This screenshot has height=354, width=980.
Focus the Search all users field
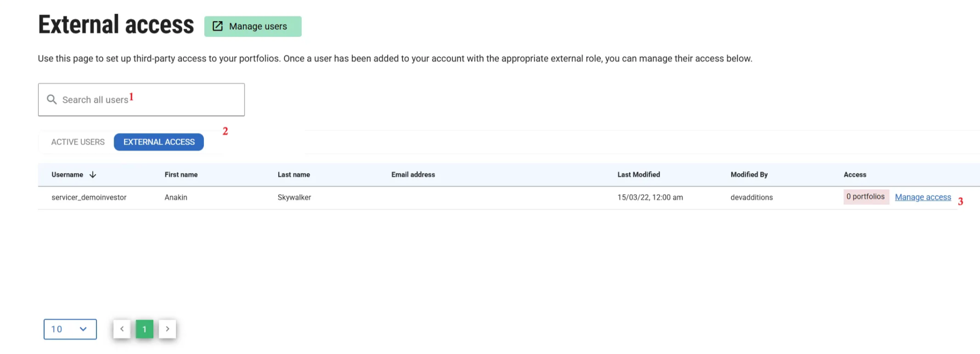pos(147,100)
